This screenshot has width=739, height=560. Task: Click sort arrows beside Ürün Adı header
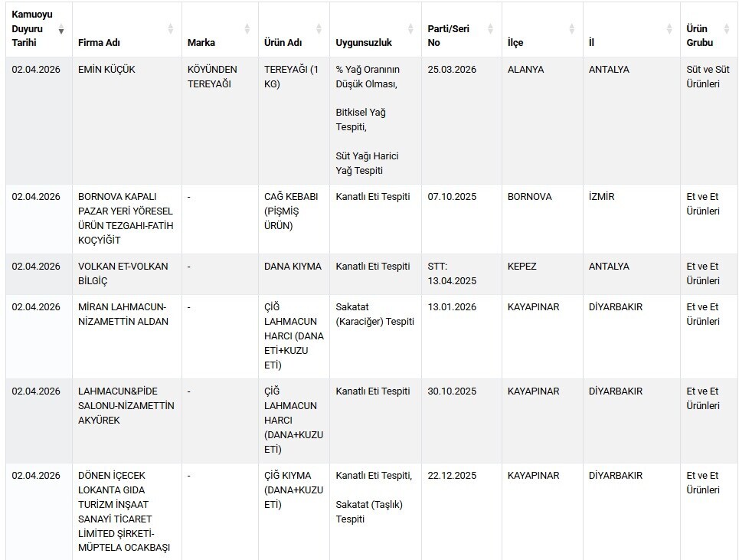click(x=319, y=29)
